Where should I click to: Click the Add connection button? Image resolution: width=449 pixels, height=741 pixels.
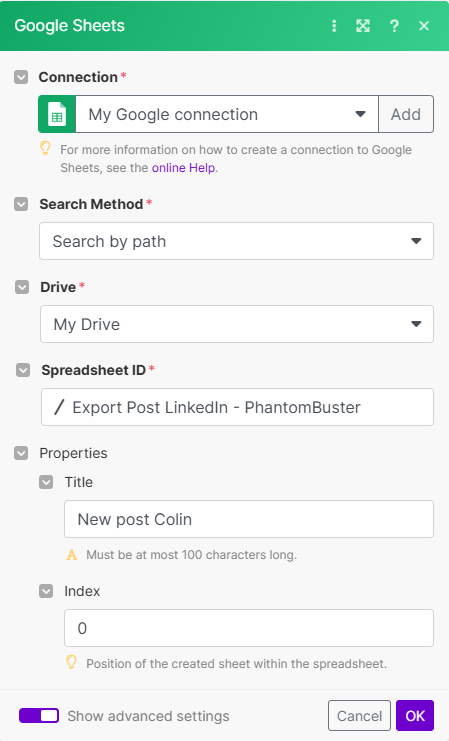tap(406, 114)
